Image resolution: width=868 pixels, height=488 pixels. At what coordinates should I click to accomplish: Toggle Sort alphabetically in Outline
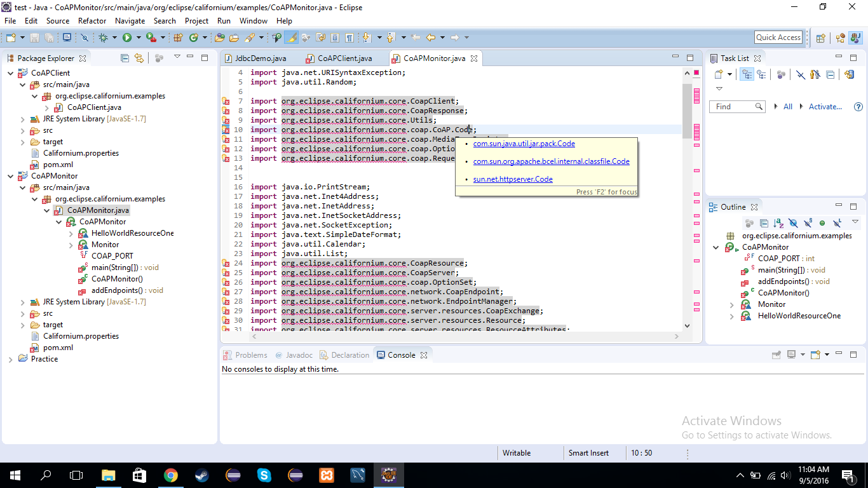(778, 223)
